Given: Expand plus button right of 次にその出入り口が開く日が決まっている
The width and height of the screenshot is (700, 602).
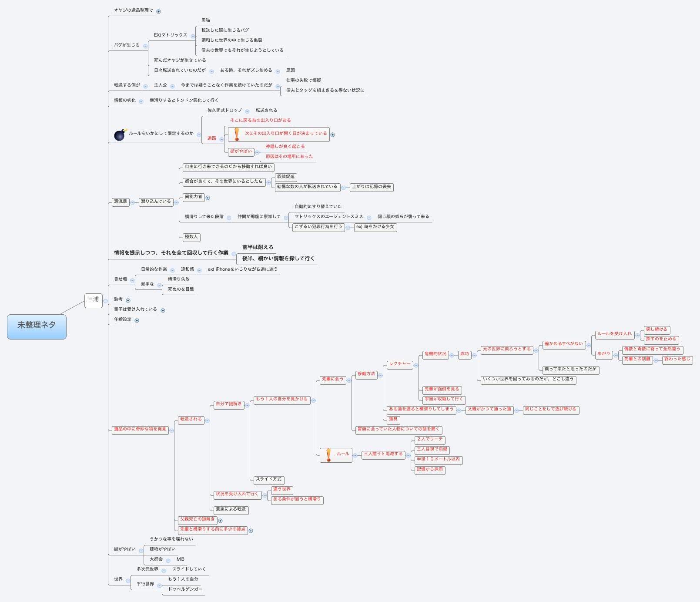Looking at the screenshot, I should pos(333,135).
